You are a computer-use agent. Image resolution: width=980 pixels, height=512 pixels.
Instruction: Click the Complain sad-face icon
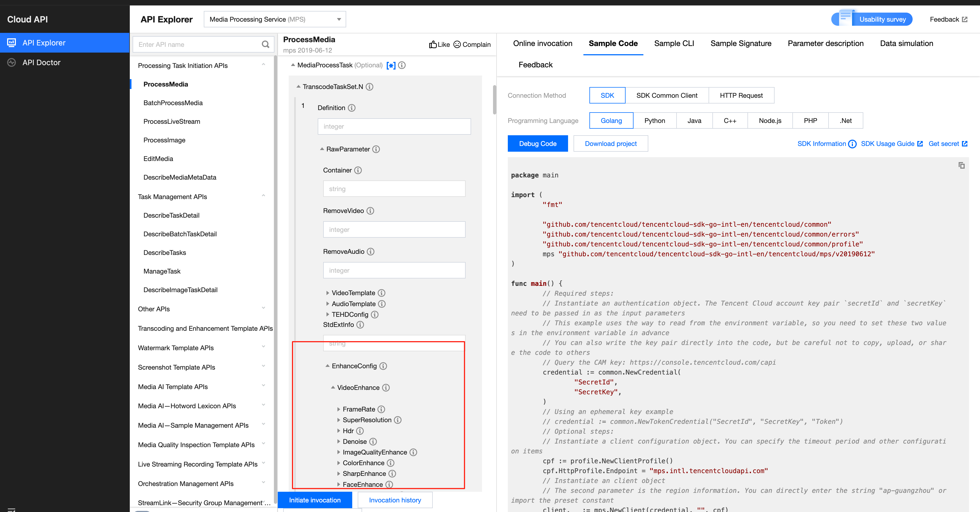pyautogui.click(x=457, y=45)
